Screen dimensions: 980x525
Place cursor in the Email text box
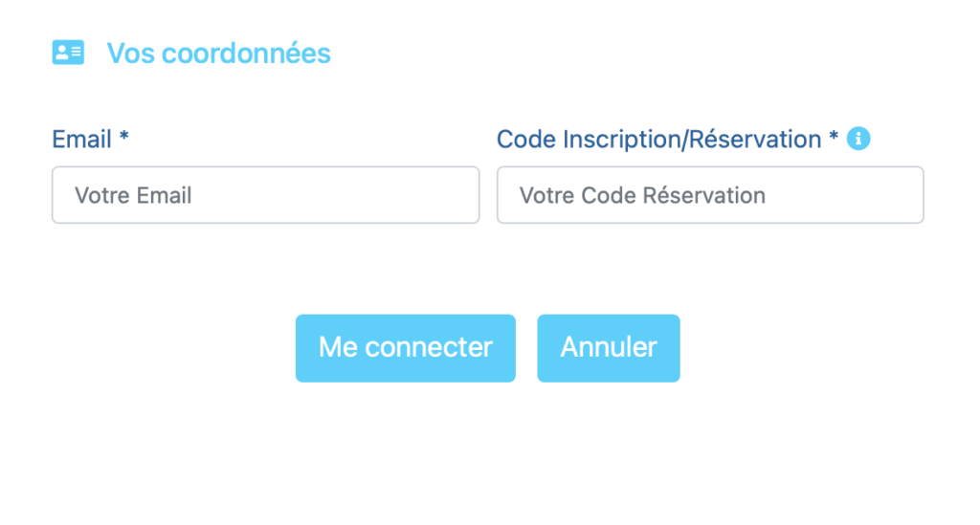click(265, 195)
